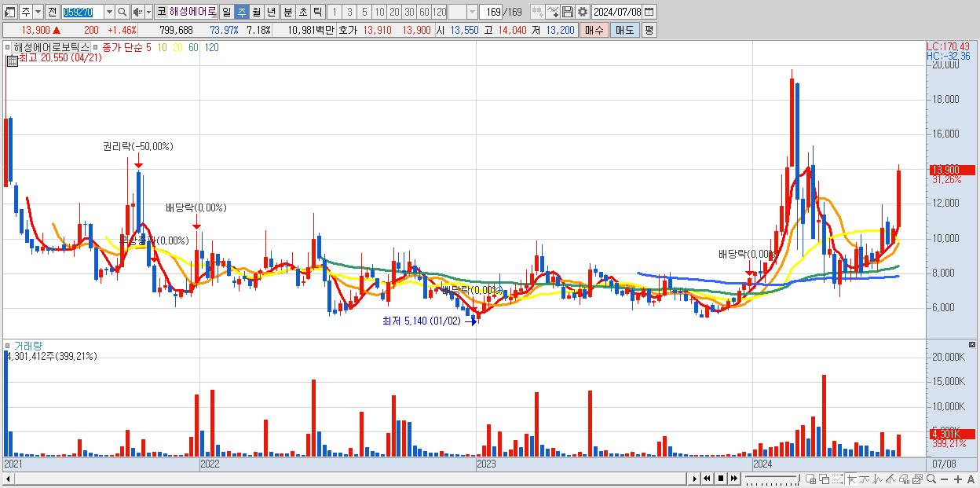Choose interval 120 button

[x=439, y=12]
